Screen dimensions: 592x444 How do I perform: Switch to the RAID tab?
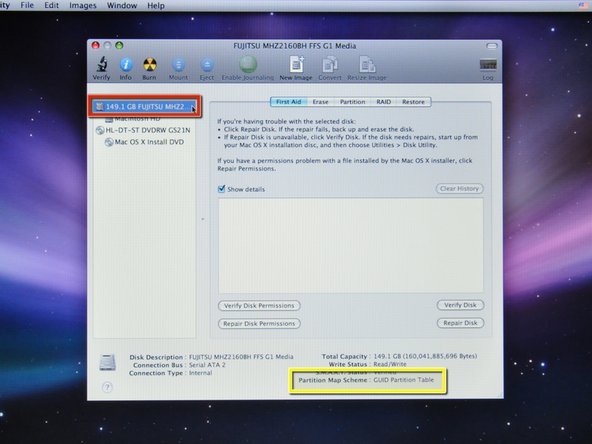point(384,102)
